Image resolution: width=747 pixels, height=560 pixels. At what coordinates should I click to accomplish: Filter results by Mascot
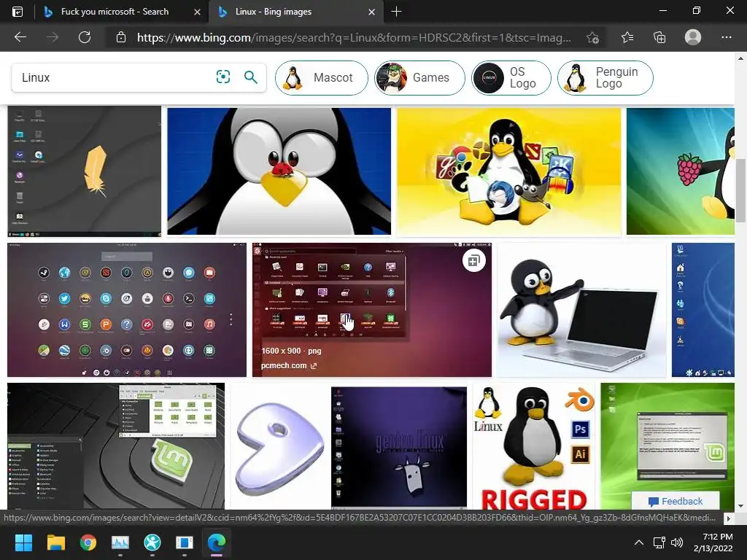[322, 77]
